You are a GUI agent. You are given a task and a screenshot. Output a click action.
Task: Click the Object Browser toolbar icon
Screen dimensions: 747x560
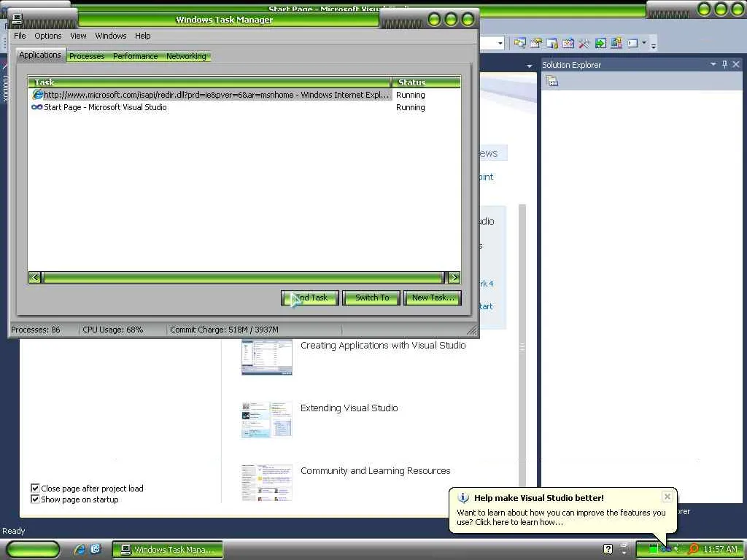[552, 43]
